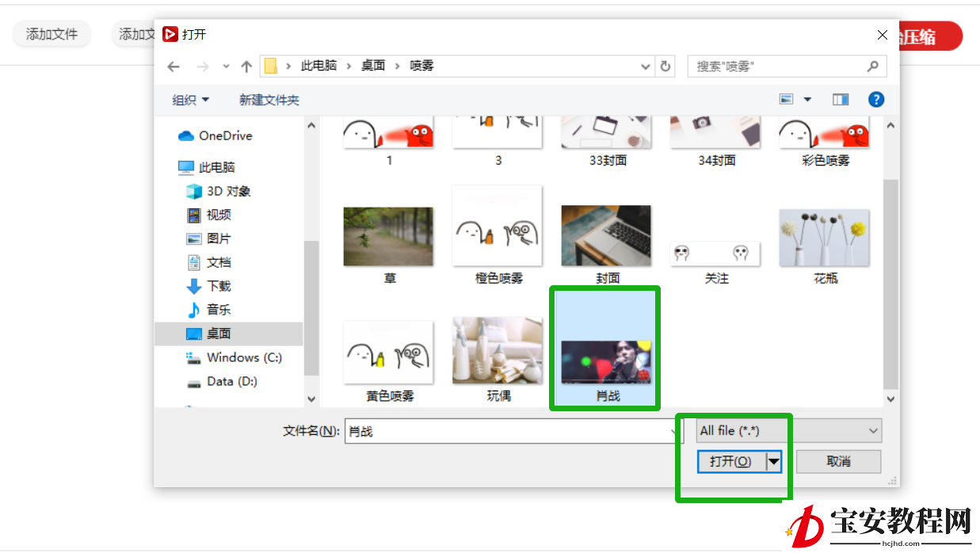The image size is (980, 553).
Task: Go back using the back arrow
Action: coord(174,67)
